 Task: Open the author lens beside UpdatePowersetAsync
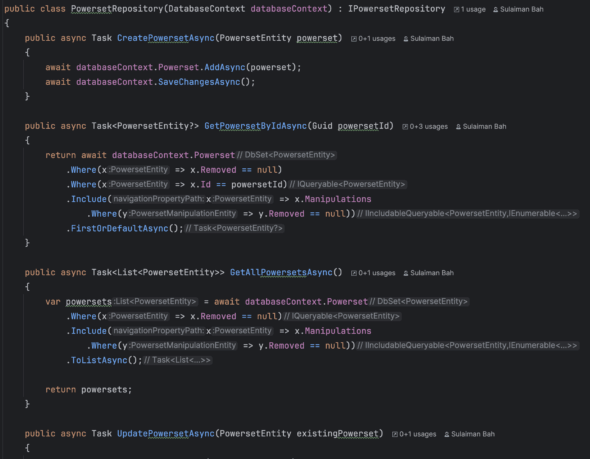click(x=469, y=434)
